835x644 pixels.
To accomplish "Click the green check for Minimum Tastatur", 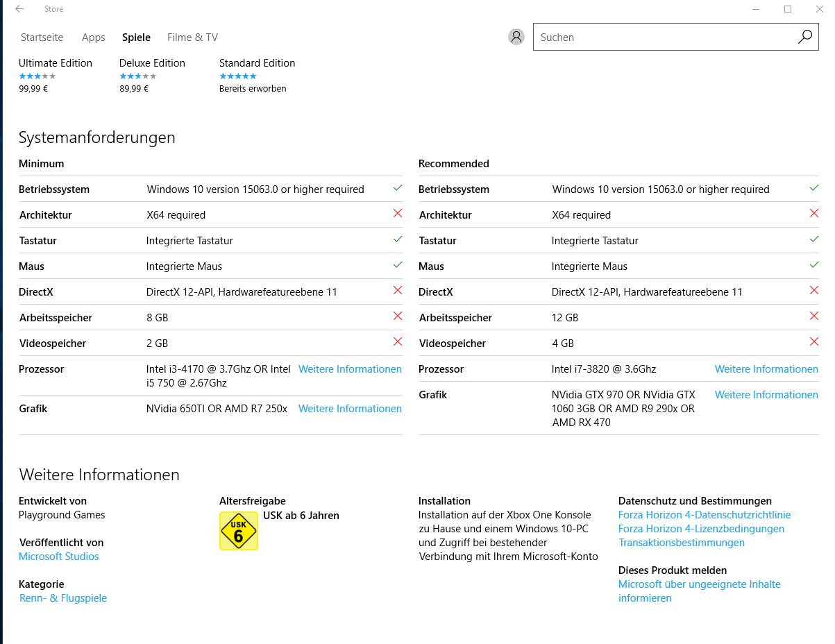I will (398, 239).
